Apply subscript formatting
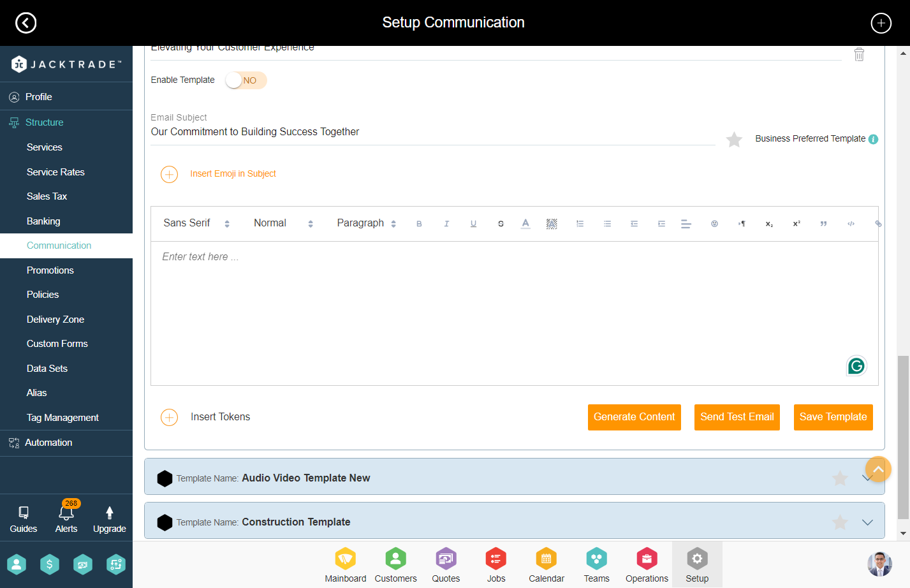 tap(769, 224)
